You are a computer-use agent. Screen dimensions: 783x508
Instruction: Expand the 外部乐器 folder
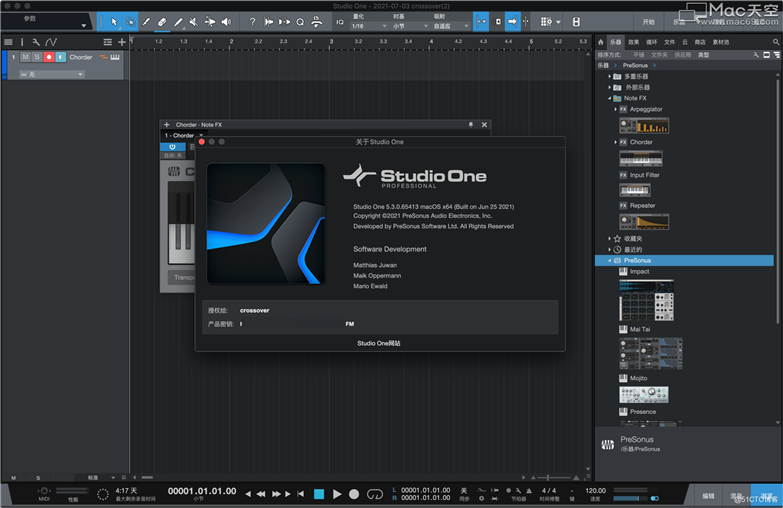click(609, 87)
